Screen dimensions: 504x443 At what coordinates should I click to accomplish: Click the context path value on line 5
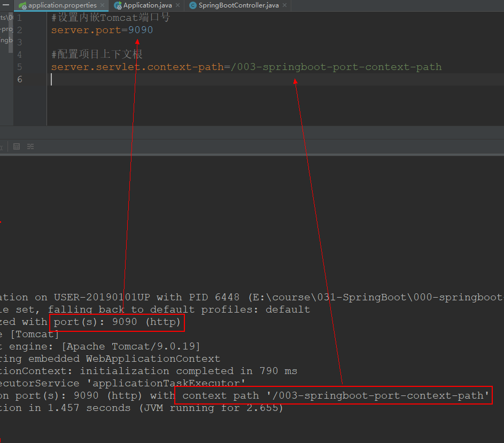coord(337,67)
